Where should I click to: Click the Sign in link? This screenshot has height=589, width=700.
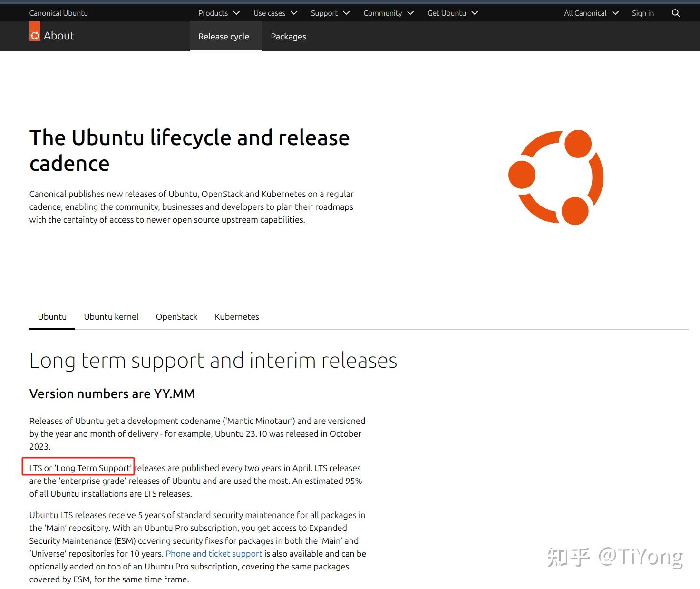coord(643,13)
